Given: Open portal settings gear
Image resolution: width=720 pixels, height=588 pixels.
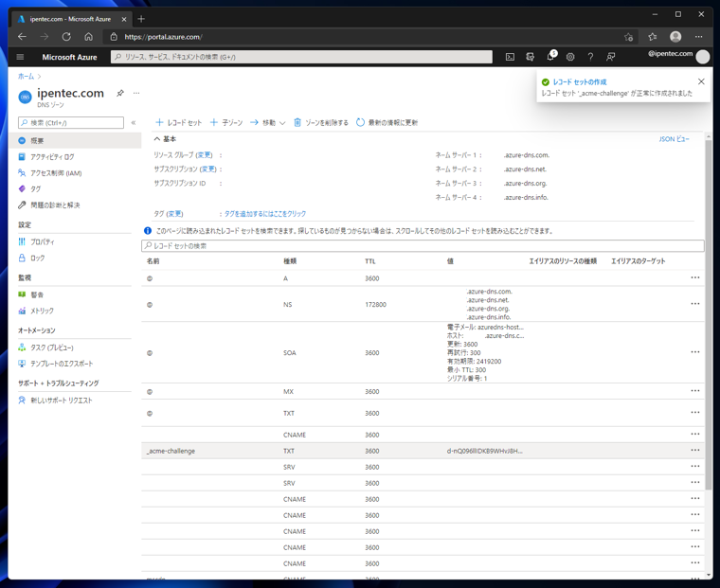Looking at the screenshot, I should point(570,57).
